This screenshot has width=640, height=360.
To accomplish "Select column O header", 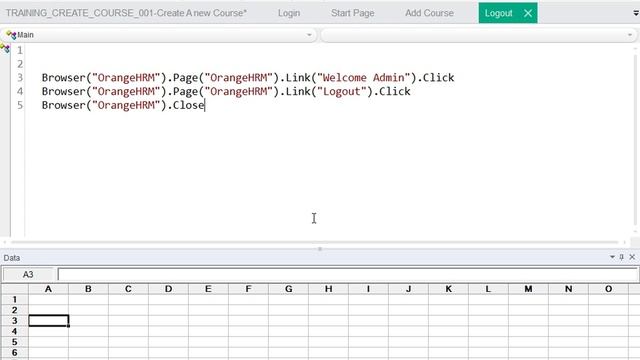I will 609,289.
